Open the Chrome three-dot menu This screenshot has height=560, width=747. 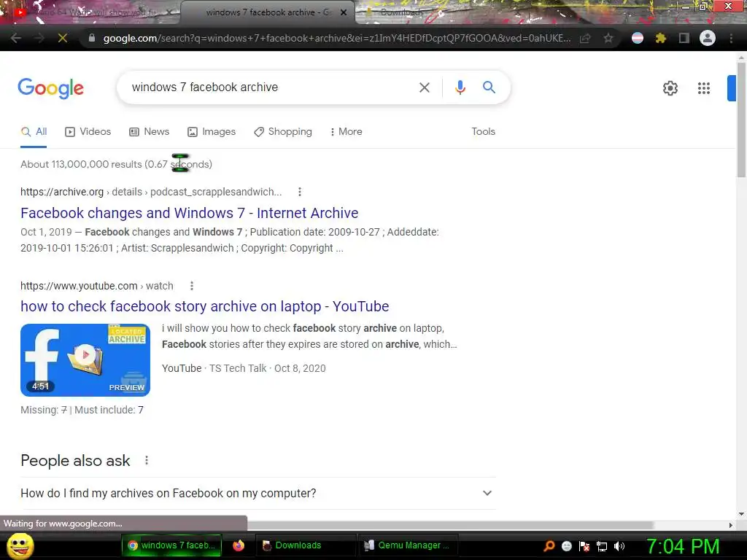[x=731, y=38]
